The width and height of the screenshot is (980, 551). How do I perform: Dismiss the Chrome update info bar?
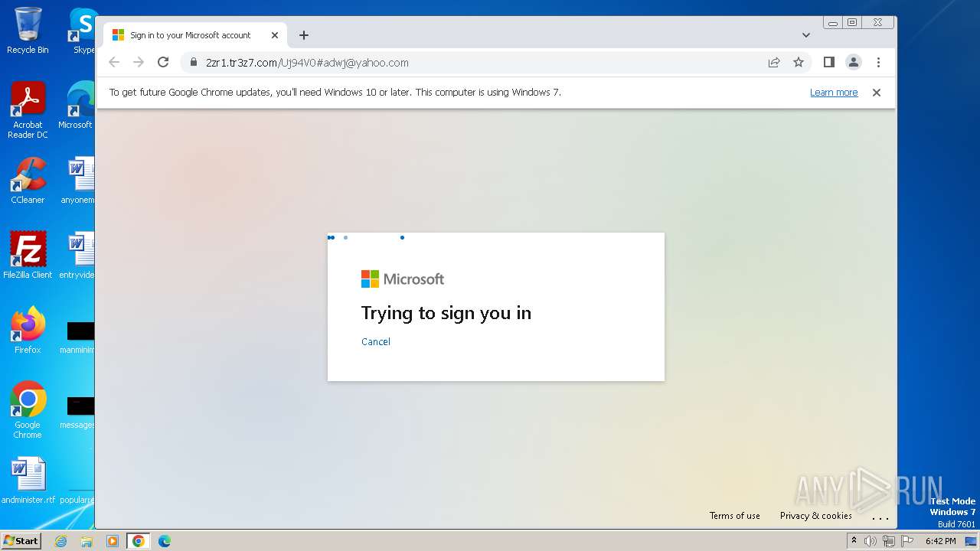tap(877, 93)
